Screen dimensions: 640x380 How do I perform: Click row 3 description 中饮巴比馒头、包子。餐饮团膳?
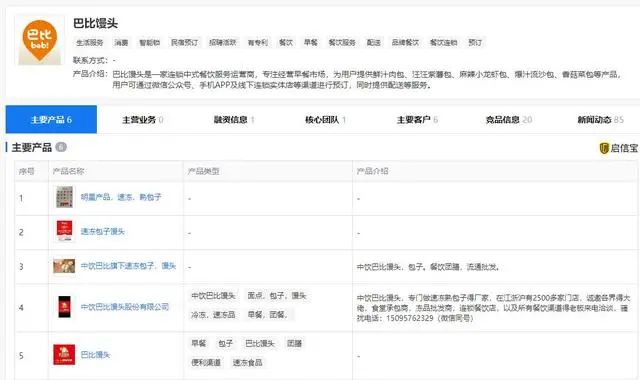(428, 267)
